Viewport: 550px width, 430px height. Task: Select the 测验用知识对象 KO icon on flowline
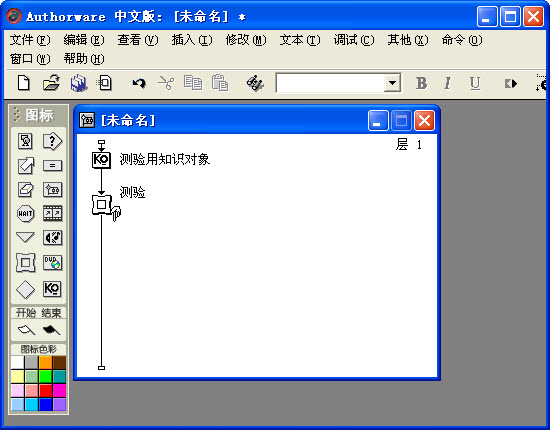(x=101, y=160)
